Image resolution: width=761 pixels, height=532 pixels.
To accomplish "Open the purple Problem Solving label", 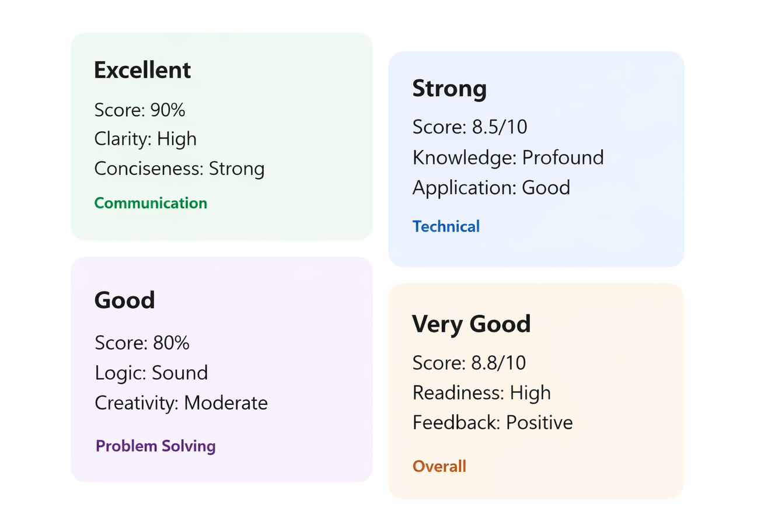I will point(156,446).
